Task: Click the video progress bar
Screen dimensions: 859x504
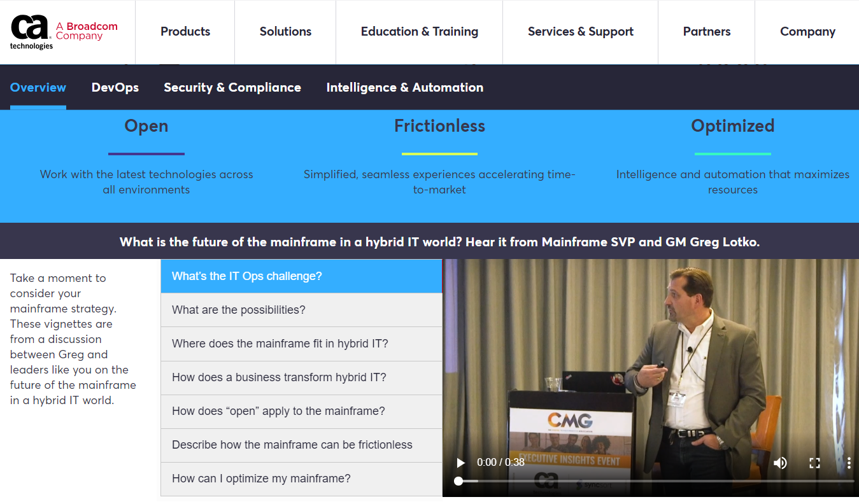Action: coord(656,481)
